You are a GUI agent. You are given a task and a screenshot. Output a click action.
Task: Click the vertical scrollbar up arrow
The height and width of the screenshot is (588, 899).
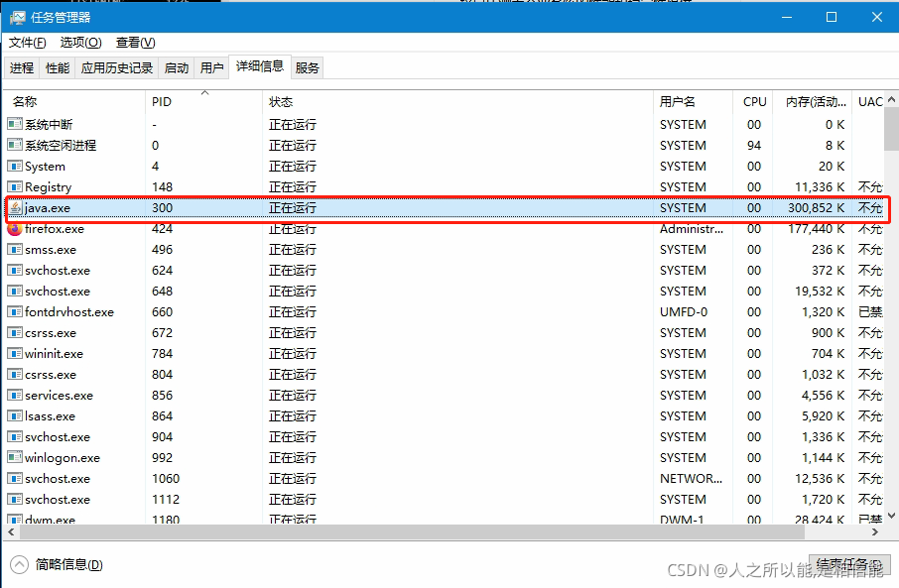pos(891,99)
